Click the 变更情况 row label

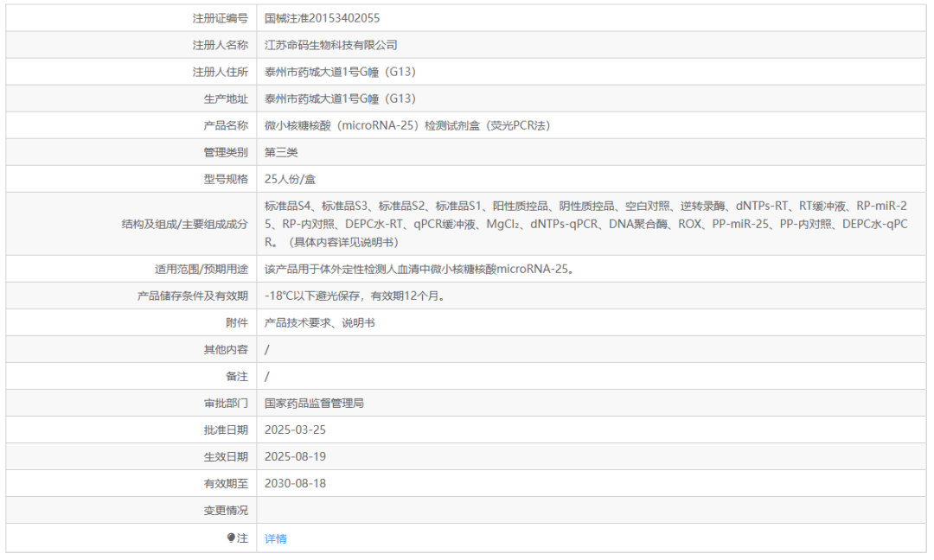[226, 510]
